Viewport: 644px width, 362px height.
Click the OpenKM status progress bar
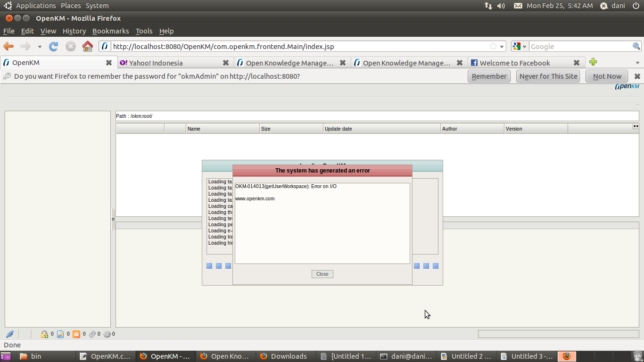(558, 334)
